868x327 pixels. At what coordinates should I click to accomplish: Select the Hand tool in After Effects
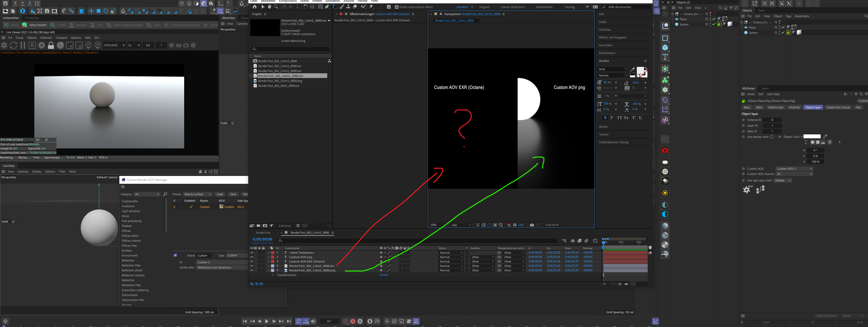(269, 7)
